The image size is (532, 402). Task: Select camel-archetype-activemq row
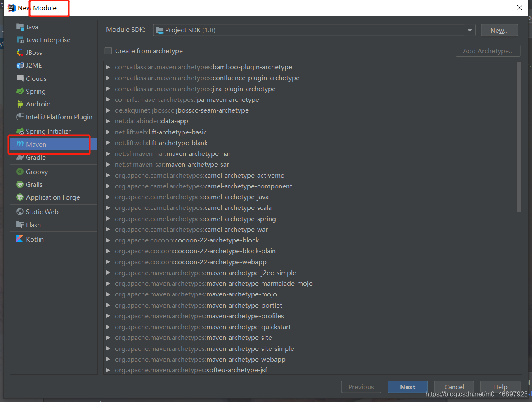pos(310,175)
